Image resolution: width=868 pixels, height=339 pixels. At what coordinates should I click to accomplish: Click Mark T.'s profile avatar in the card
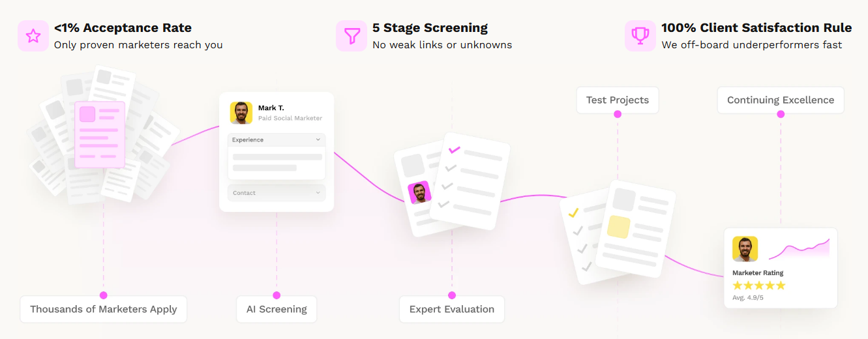[241, 113]
